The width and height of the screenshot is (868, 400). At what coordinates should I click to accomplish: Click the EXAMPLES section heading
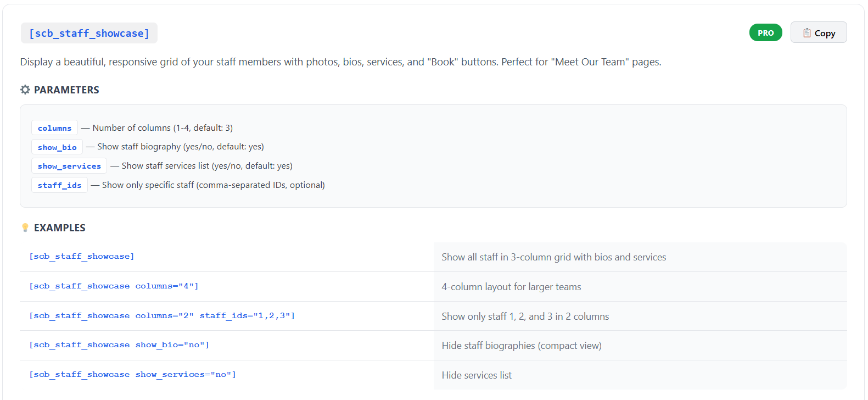[x=60, y=228]
